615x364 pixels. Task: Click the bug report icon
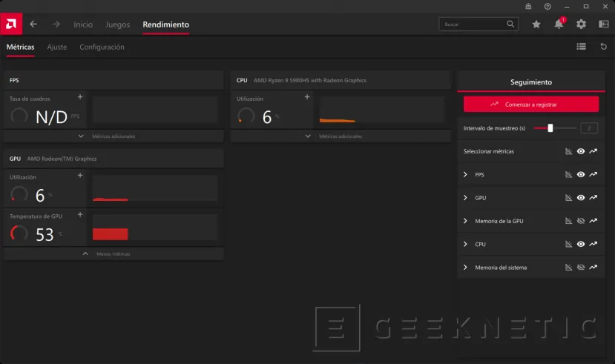[x=527, y=6]
